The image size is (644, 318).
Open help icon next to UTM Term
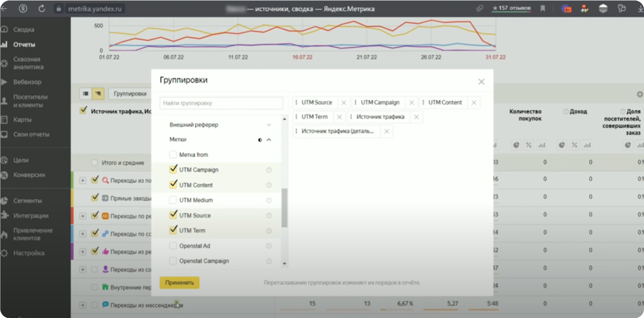[x=269, y=231]
